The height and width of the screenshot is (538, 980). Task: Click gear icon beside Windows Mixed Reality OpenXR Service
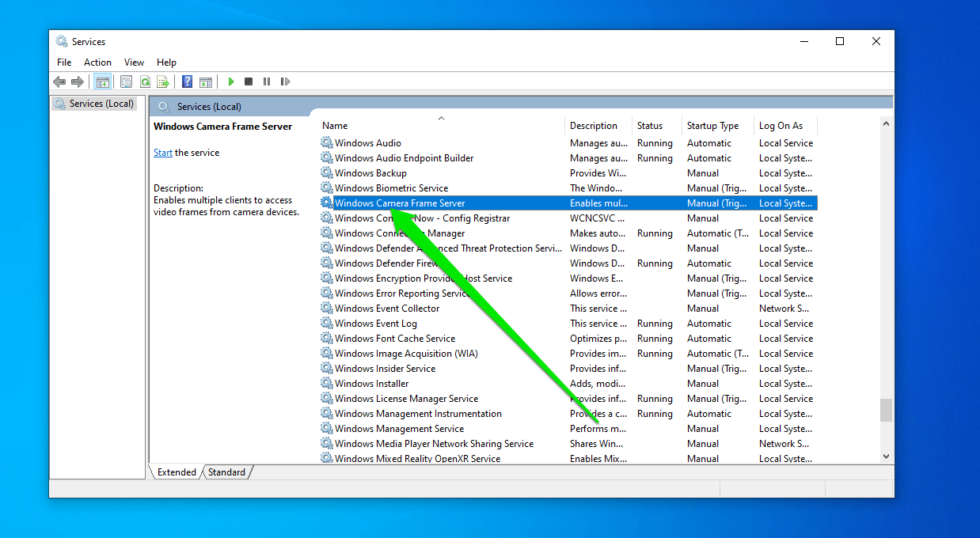[x=327, y=459]
